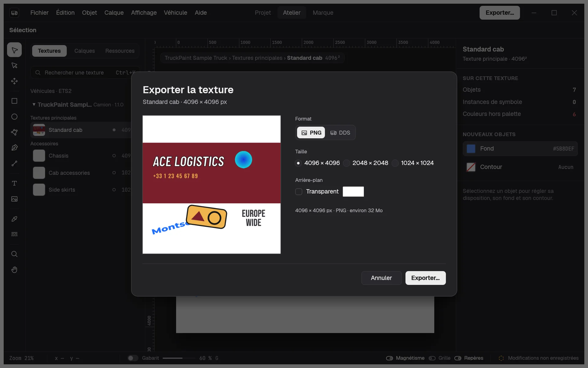Select the Chassis texture row
Screen dimensions: 588x368
click(x=81, y=156)
